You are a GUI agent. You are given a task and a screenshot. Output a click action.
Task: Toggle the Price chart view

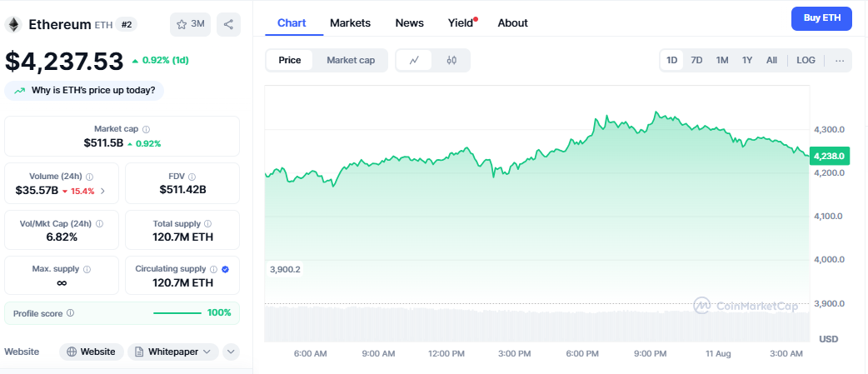(290, 60)
